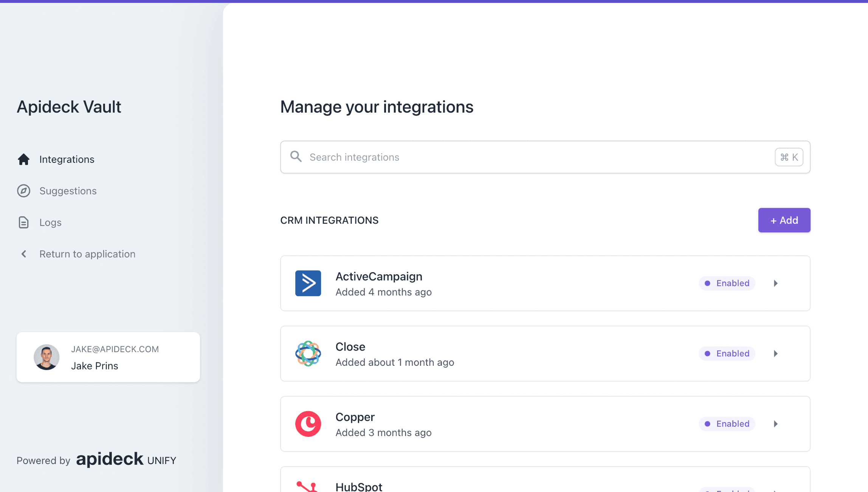Click 'Added 3 months ago' text
This screenshot has height=492, width=868.
click(383, 433)
